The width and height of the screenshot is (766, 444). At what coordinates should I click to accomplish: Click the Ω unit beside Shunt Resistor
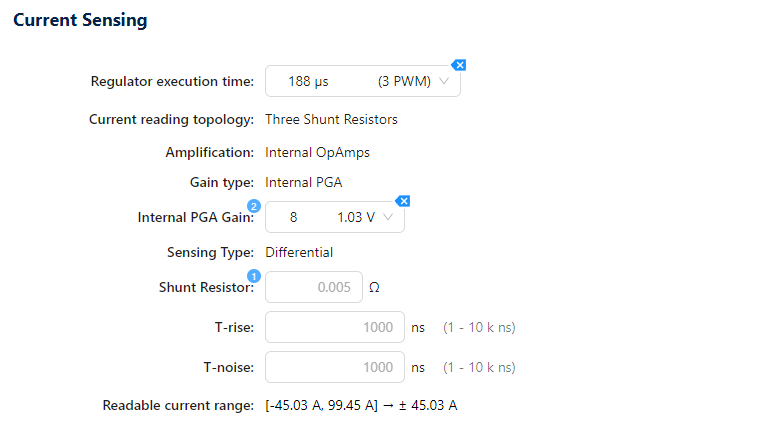[375, 288]
